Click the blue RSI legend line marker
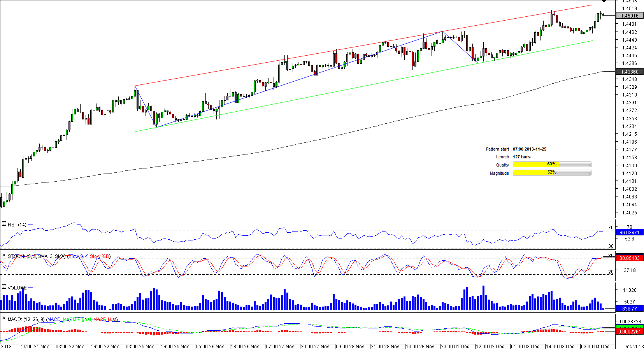Image resolution: width=644 pixels, height=349 pixels. point(30,224)
